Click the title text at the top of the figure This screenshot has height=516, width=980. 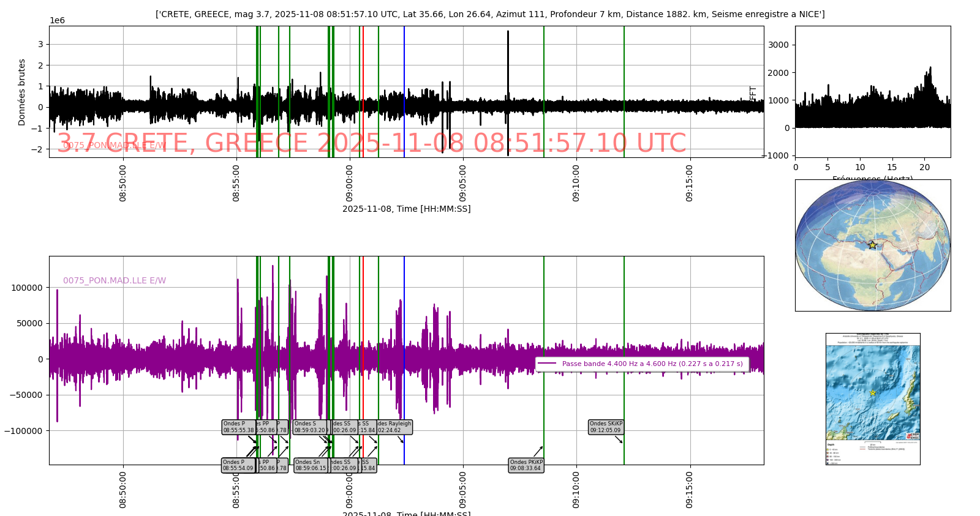pyautogui.click(x=490, y=14)
